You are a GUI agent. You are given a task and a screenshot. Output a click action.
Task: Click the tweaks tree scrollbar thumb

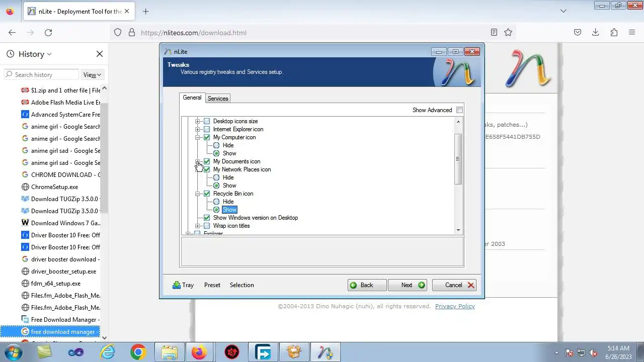[x=458, y=159]
